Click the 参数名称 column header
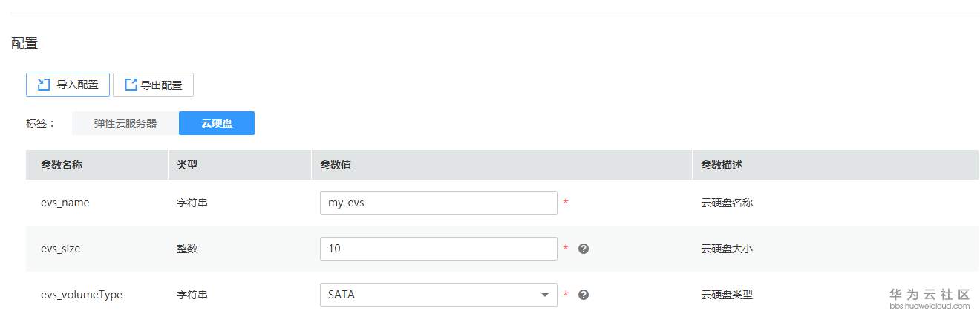Viewport: 980px width, 317px height. click(62, 165)
